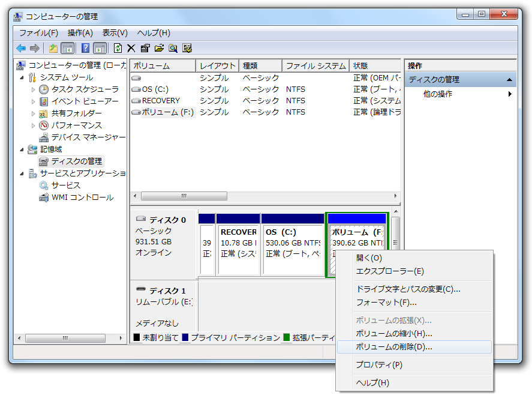Select ディスクの管理 in the tree
This screenshot has width=532, height=395.
76,161
